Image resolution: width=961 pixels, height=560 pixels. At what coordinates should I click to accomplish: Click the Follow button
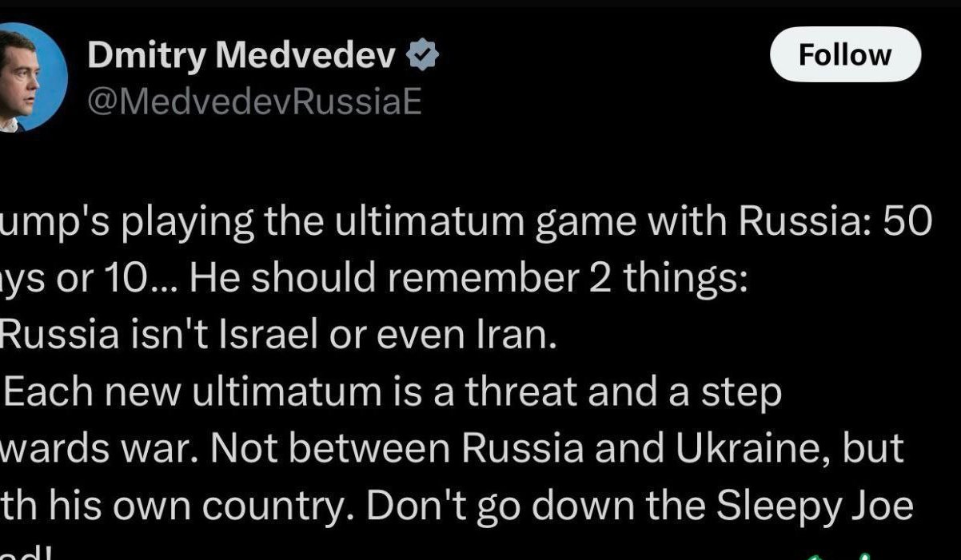845,54
